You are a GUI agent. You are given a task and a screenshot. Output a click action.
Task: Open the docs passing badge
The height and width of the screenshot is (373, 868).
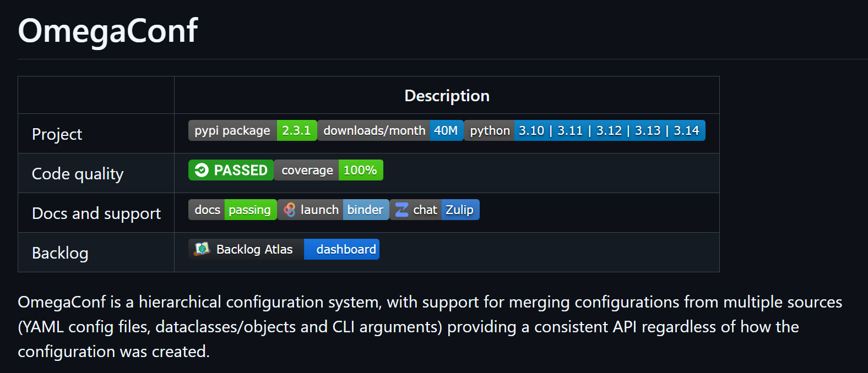point(232,210)
